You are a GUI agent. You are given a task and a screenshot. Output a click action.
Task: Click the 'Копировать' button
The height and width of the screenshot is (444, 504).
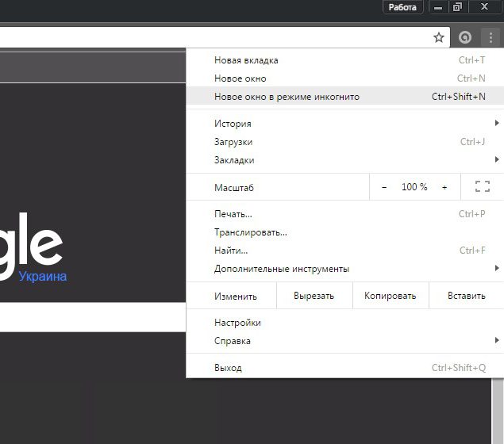pyautogui.click(x=391, y=296)
